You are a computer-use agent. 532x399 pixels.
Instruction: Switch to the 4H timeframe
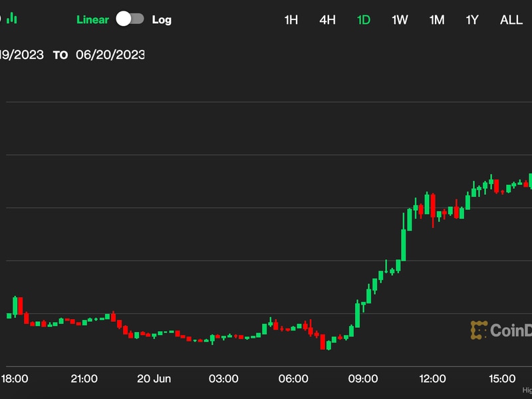point(327,20)
